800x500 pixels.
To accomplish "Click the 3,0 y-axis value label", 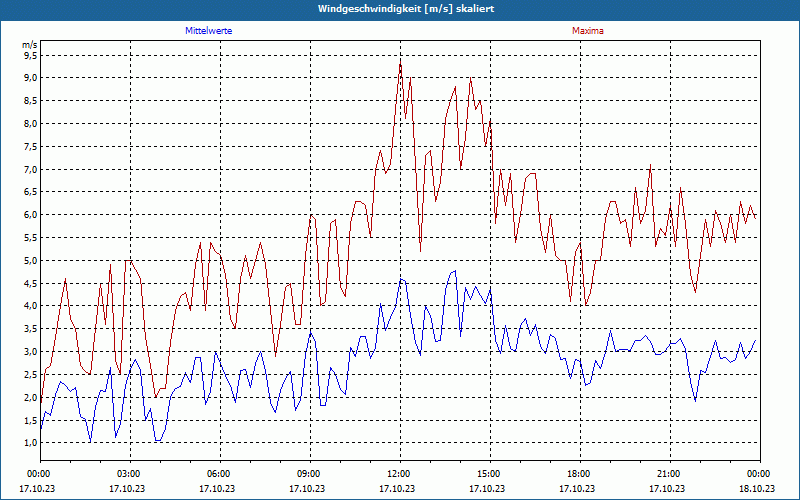I will point(31,352).
